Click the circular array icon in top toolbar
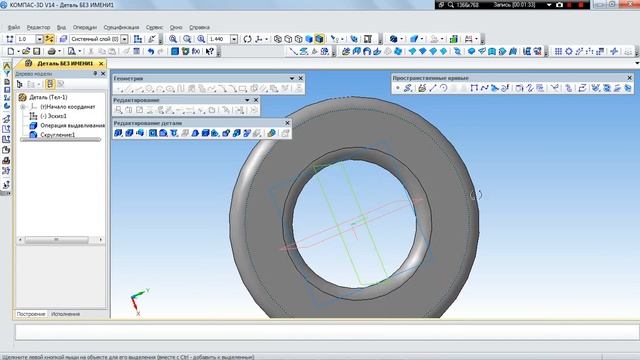The image size is (640, 360). (569, 51)
